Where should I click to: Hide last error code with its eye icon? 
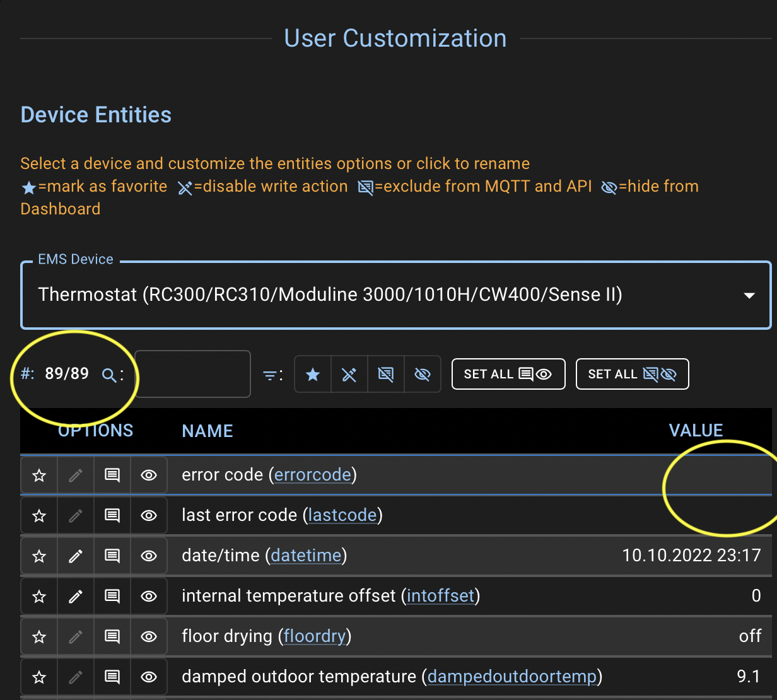pos(148,515)
